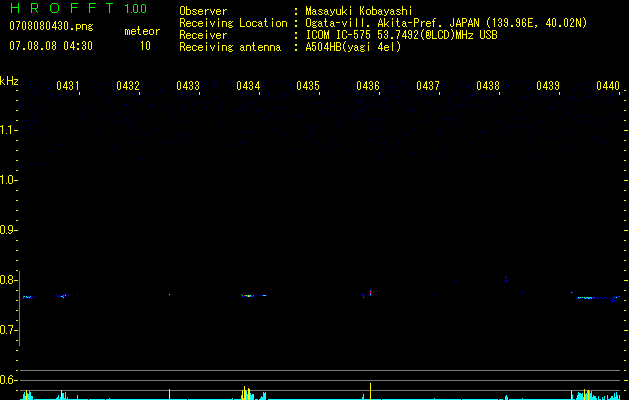Click observer name Masayuki Kobayashi

[x=359, y=11]
